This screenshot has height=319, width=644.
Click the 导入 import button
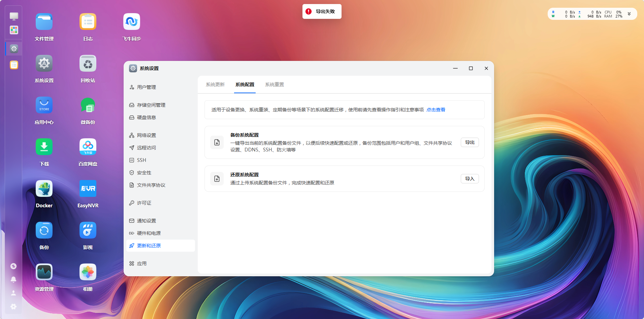coord(470,179)
